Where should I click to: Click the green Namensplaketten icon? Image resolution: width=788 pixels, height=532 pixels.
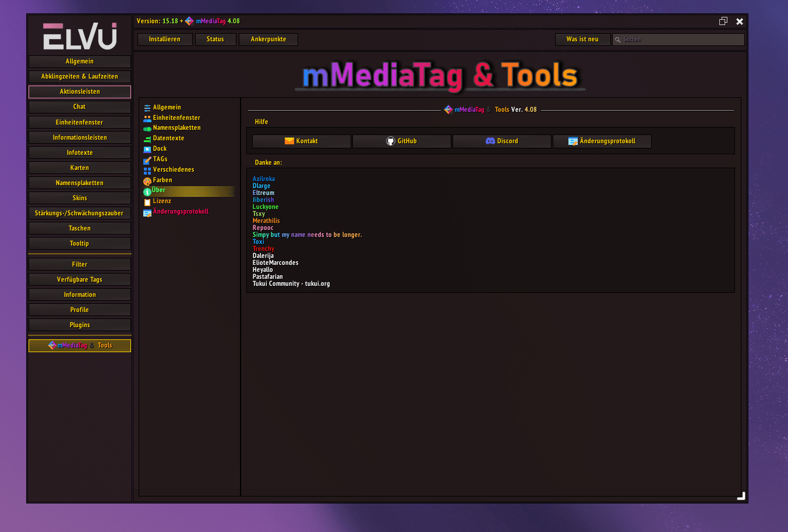coord(147,129)
